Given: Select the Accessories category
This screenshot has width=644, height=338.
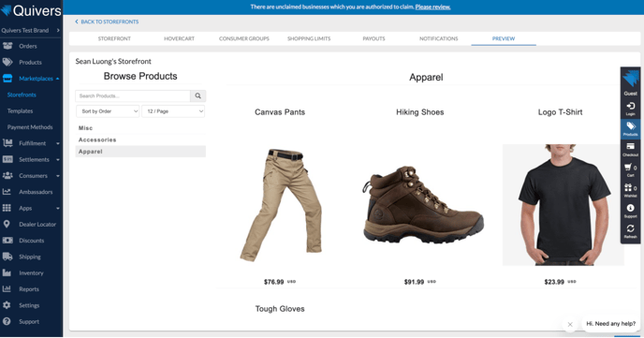Looking at the screenshot, I should 140,140.
